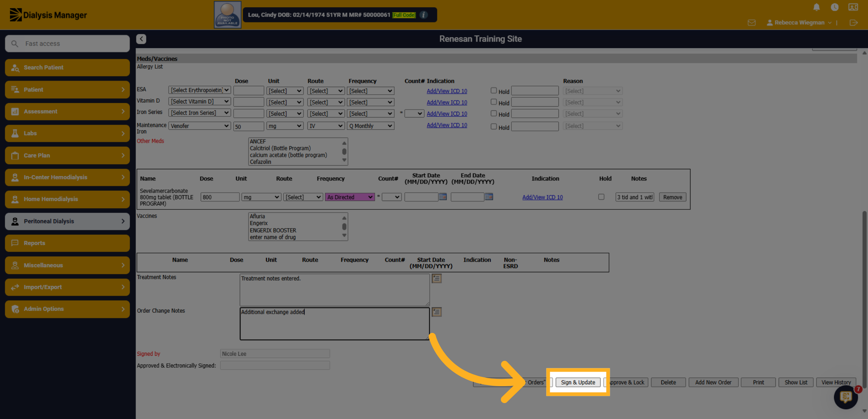Open the Peritoneal Dialysis menu
Screen dimensions: 868x419
click(67, 221)
